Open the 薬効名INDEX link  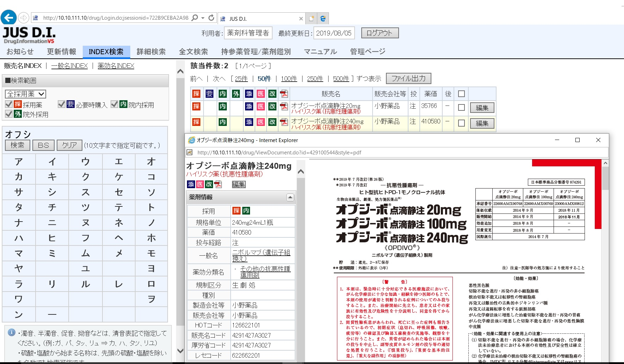(x=116, y=66)
